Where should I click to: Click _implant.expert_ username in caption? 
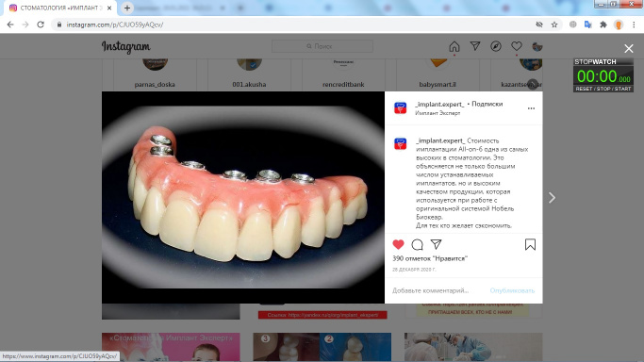pos(440,140)
